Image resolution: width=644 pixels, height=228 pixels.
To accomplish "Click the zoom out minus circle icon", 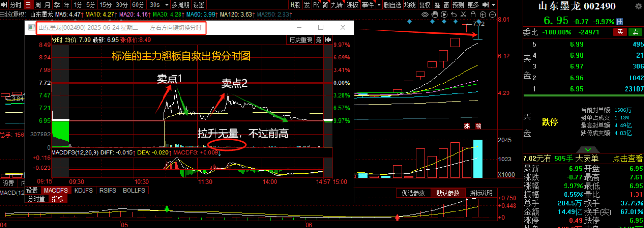I will click(x=492, y=15).
